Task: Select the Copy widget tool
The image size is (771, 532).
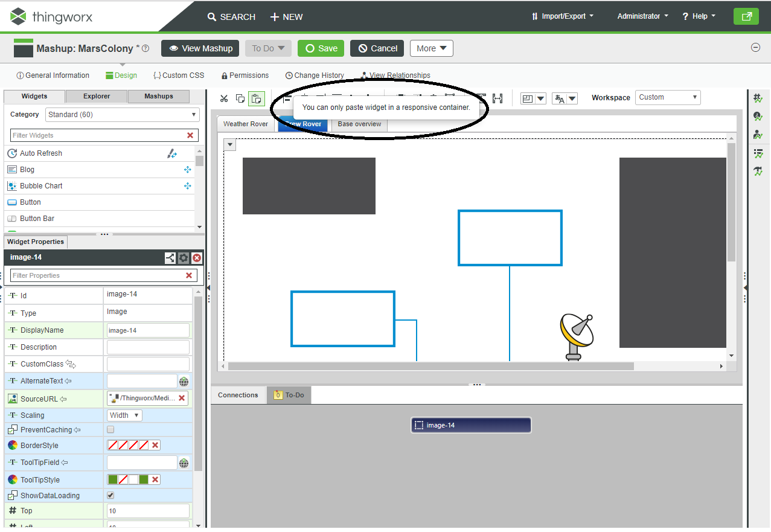Action: 240,98
